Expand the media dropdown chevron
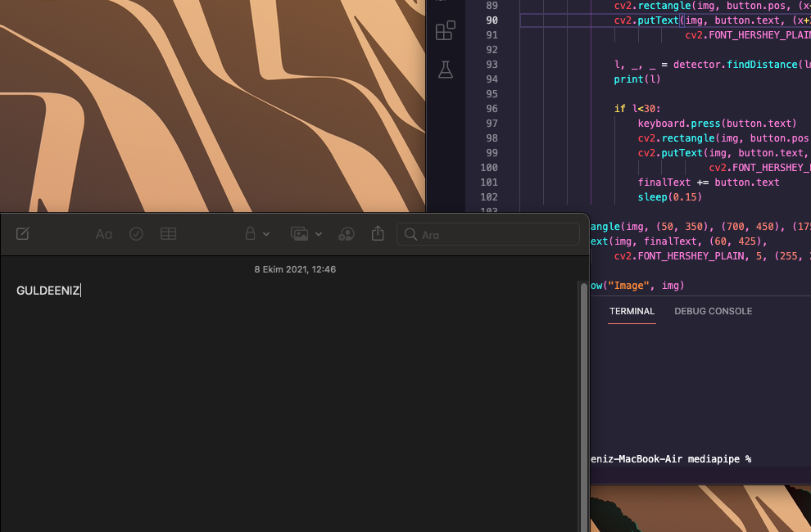The width and height of the screenshot is (811, 532). click(x=319, y=234)
